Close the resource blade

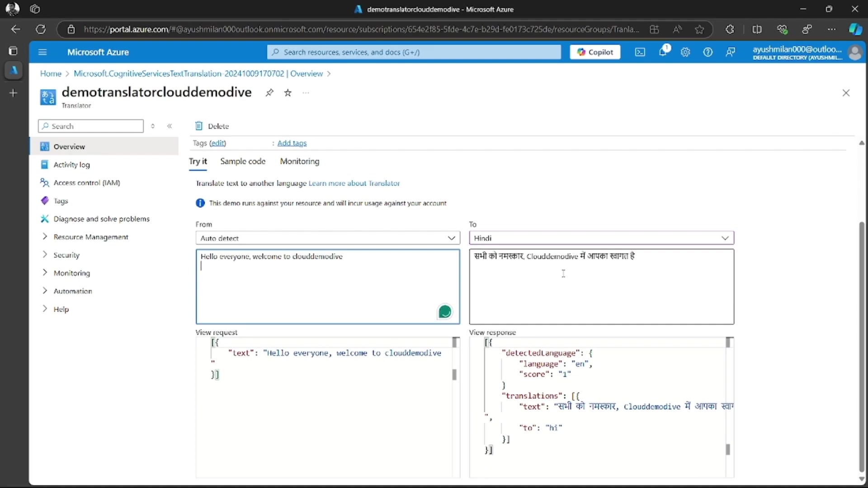click(x=846, y=93)
